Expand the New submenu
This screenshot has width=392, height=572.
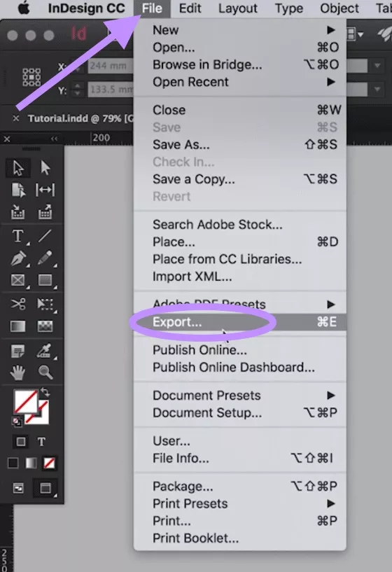[240, 30]
